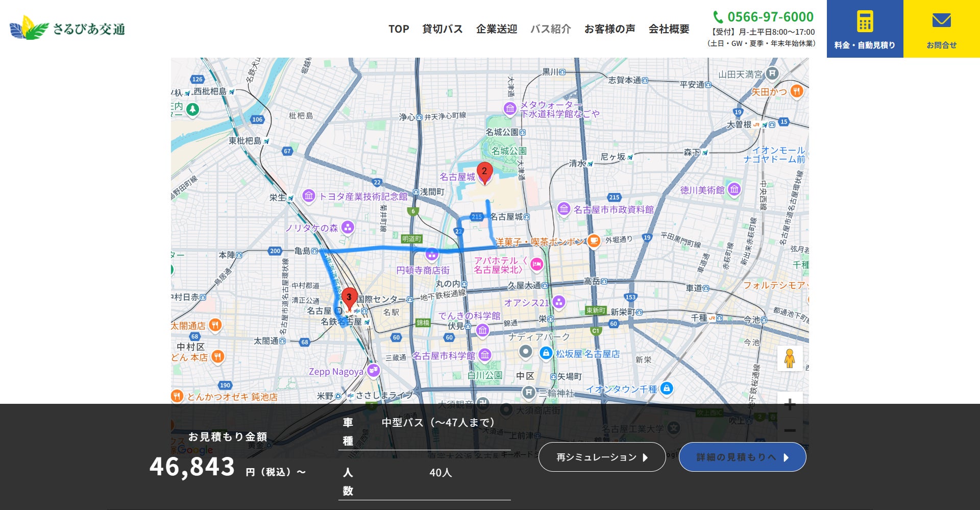Click the 洋菓子・喫茶ボンボン cafe pin

tap(594, 241)
